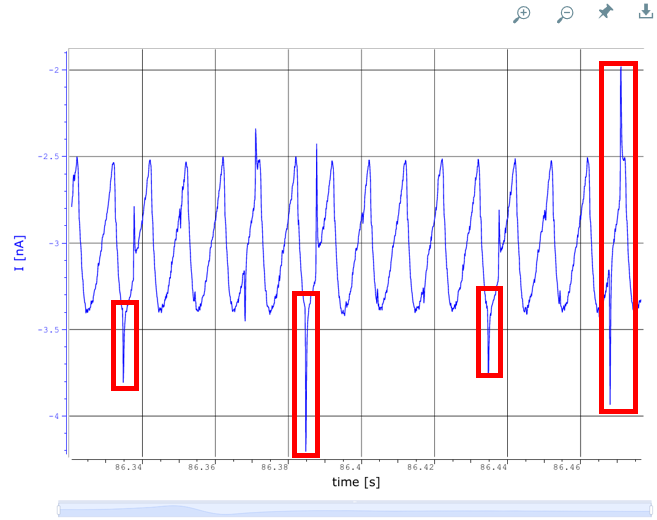Click the y-axis tick label -2
The image size is (657, 520).
click(x=54, y=70)
